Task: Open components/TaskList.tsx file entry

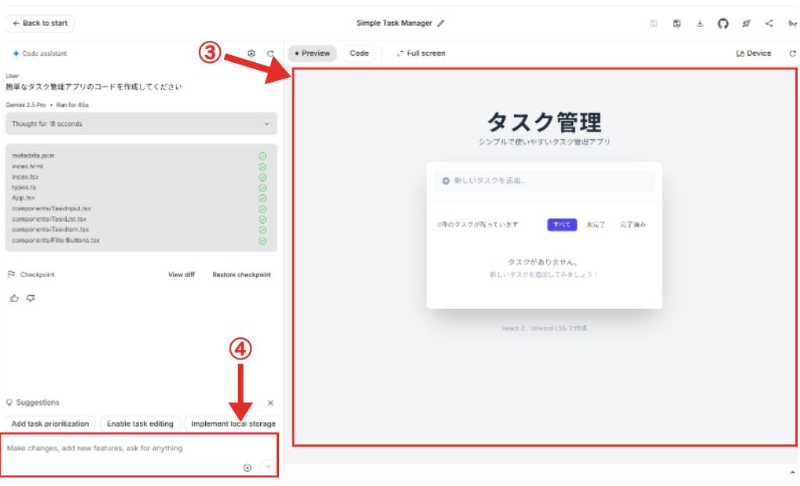Action: [x=49, y=219]
